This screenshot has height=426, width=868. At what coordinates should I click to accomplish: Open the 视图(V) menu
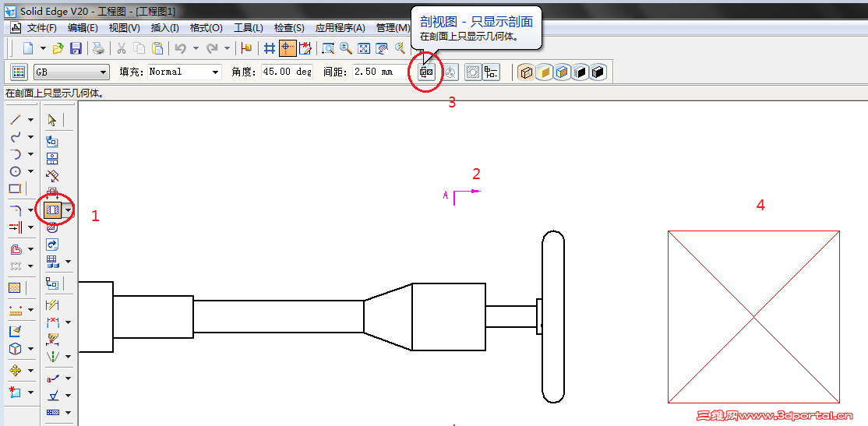[x=125, y=28]
